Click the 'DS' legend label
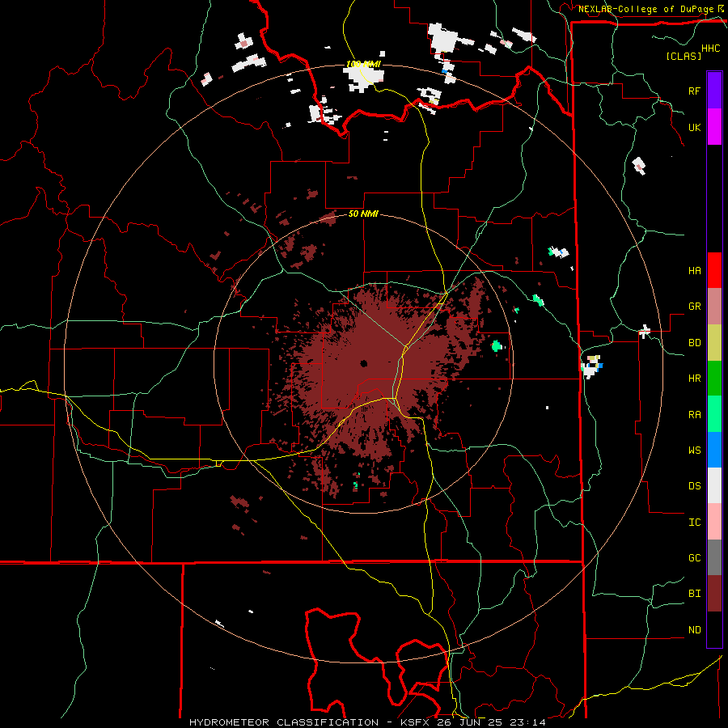Viewport: 728px width, 728px height. click(694, 485)
